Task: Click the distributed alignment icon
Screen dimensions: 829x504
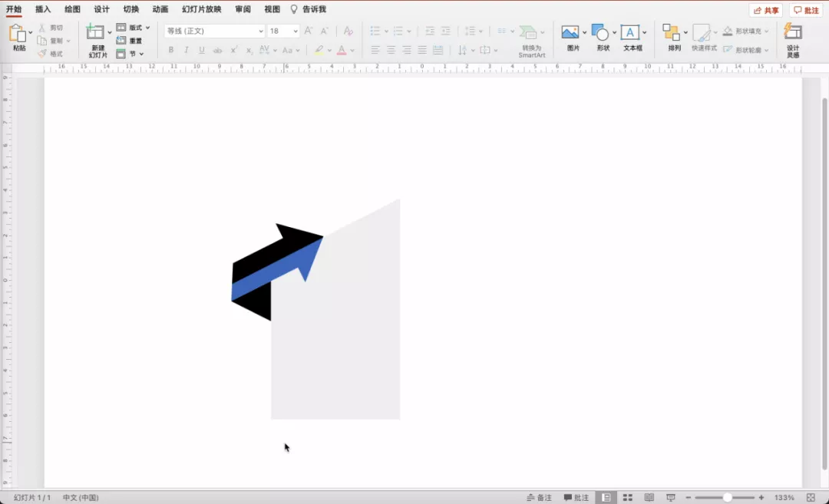Action: [438, 50]
